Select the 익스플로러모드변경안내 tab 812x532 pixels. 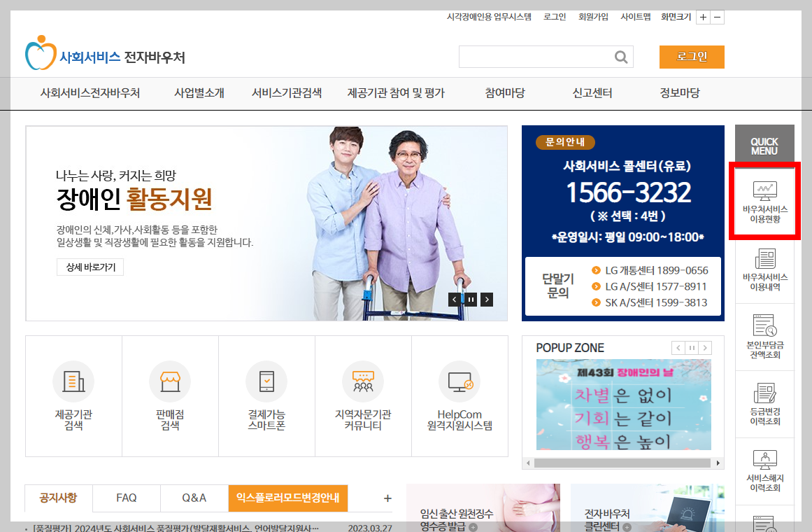288,498
